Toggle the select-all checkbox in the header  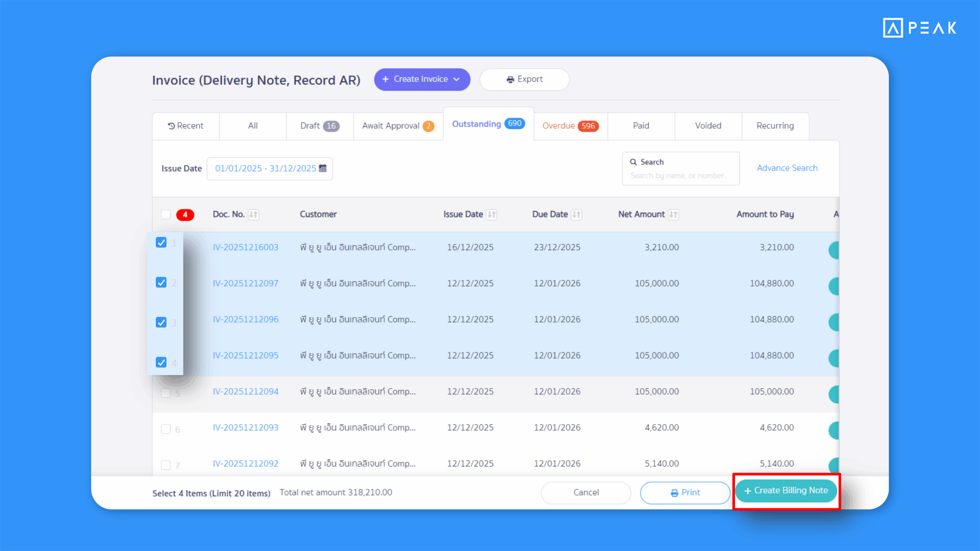coord(166,214)
